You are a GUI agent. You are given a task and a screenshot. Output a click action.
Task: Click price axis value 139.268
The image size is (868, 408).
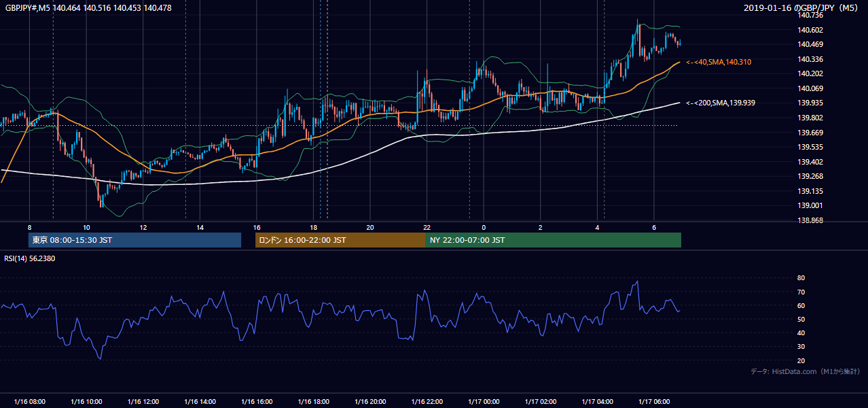click(811, 177)
